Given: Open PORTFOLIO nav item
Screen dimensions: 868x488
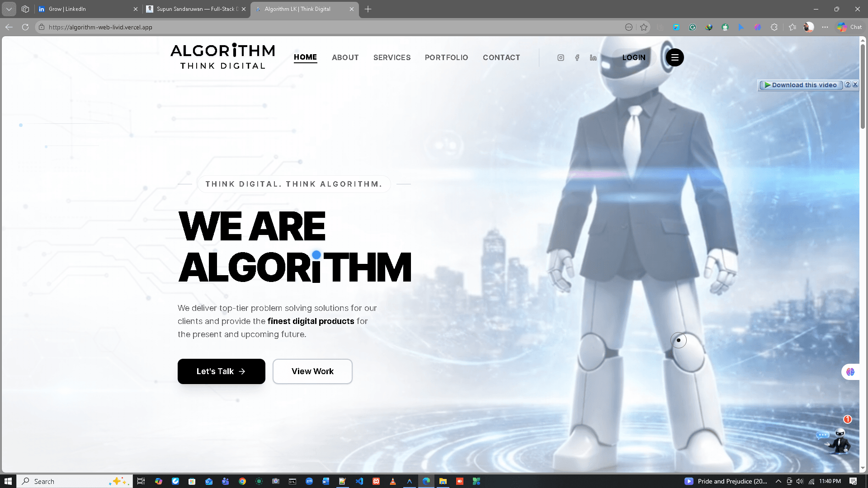Looking at the screenshot, I should click(x=447, y=57).
